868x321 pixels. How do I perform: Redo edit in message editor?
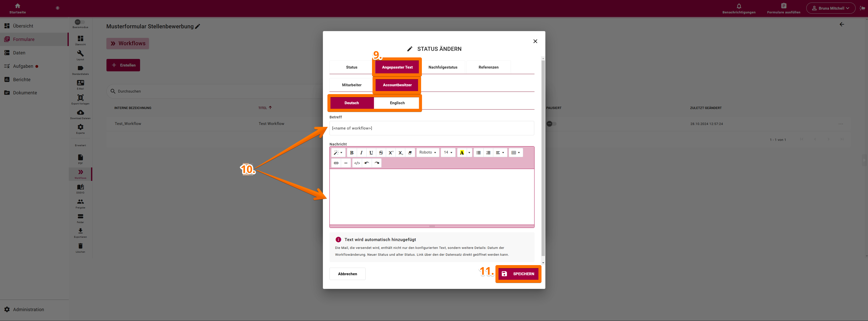(377, 163)
